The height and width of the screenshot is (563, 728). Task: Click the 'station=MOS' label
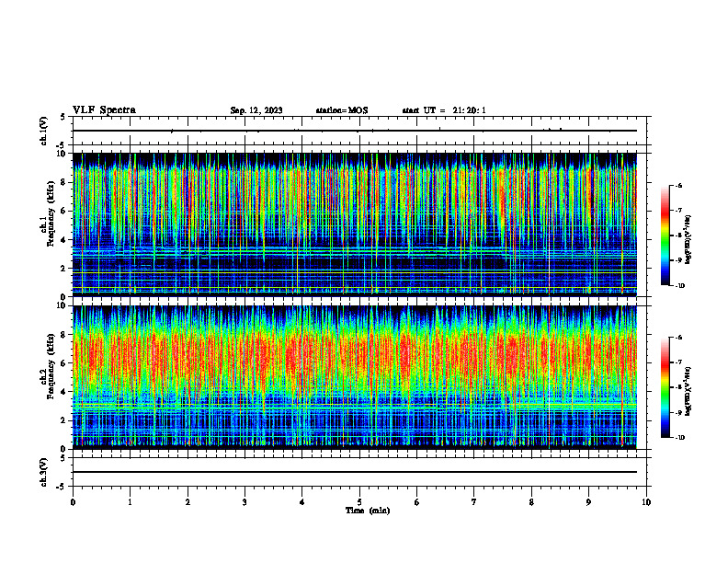(342, 110)
